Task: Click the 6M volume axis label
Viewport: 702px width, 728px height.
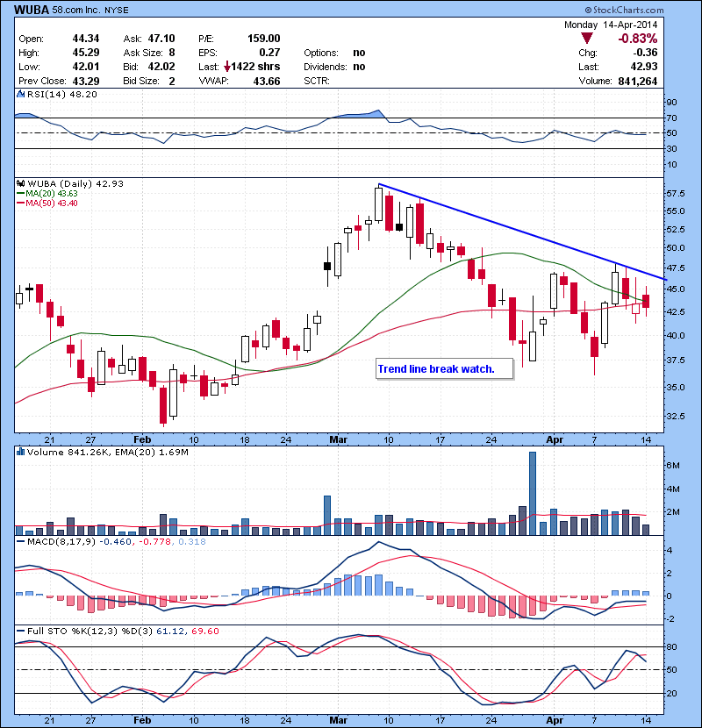Action: [673, 465]
